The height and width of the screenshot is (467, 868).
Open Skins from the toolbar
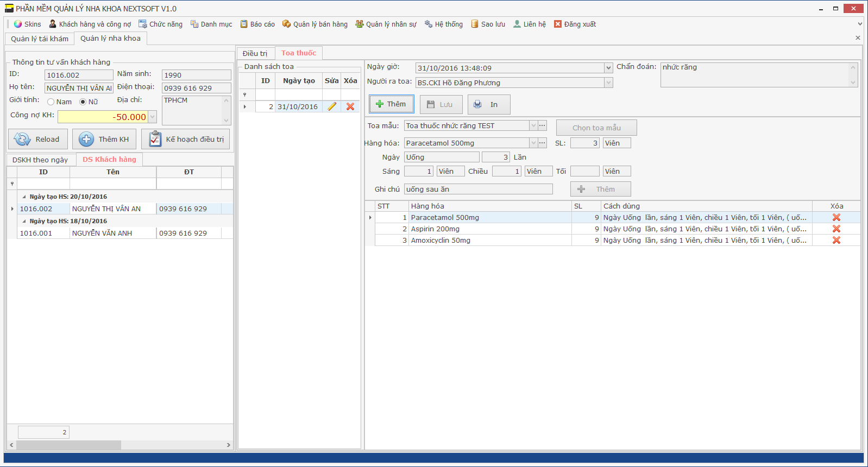tap(27, 24)
